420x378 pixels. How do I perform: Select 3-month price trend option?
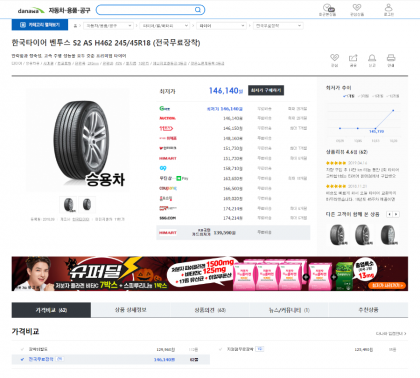[x=363, y=96]
